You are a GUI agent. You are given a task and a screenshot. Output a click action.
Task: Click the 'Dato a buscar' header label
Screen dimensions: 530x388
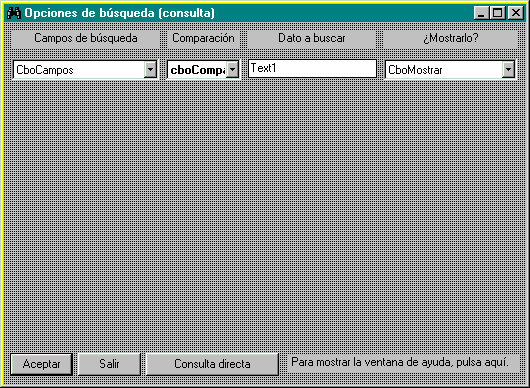tap(312, 39)
